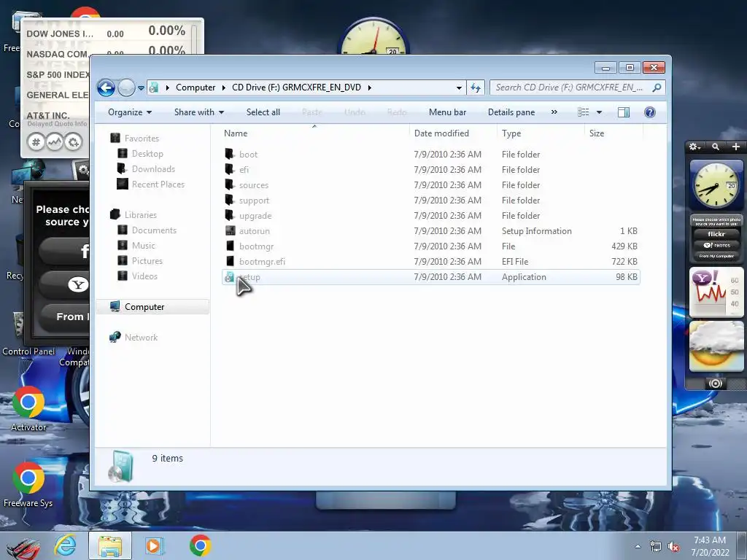Click the Refresh button next to the address bar
This screenshot has width=747, height=560.
[476, 87]
